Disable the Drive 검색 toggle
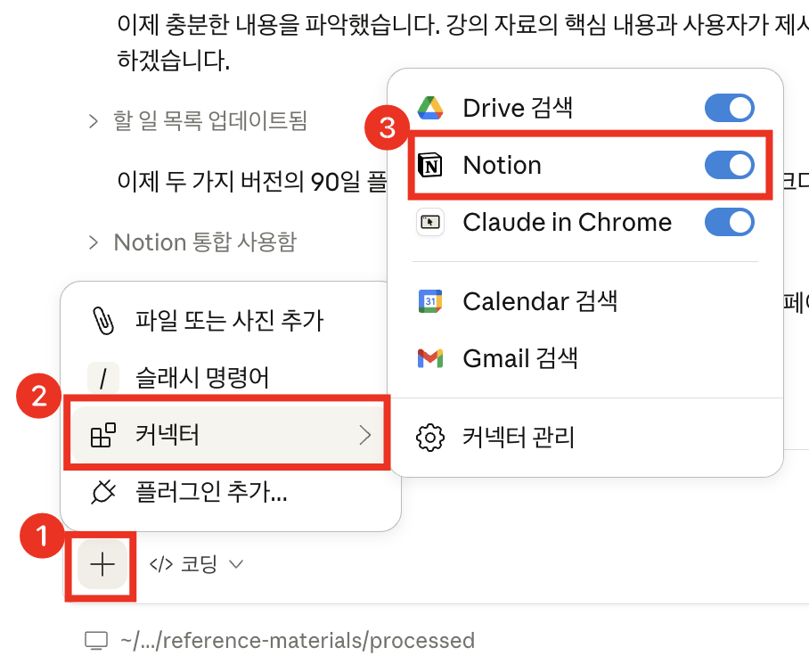809x672 pixels. 730,108
